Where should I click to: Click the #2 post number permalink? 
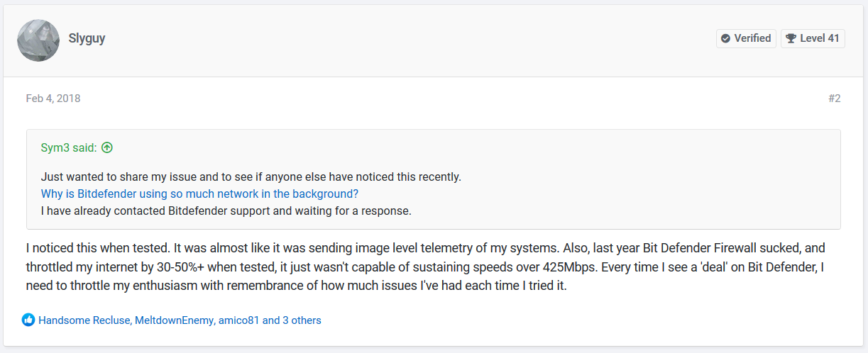[834, 99]
